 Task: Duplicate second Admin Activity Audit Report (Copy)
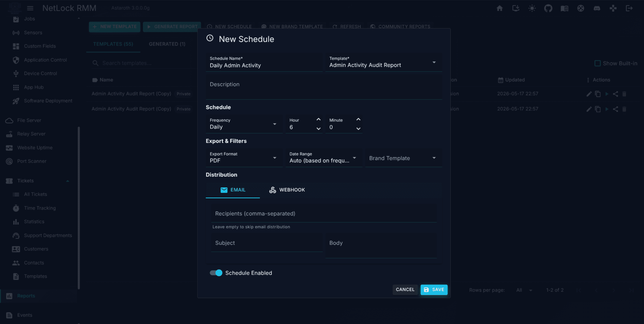(598, 109)
